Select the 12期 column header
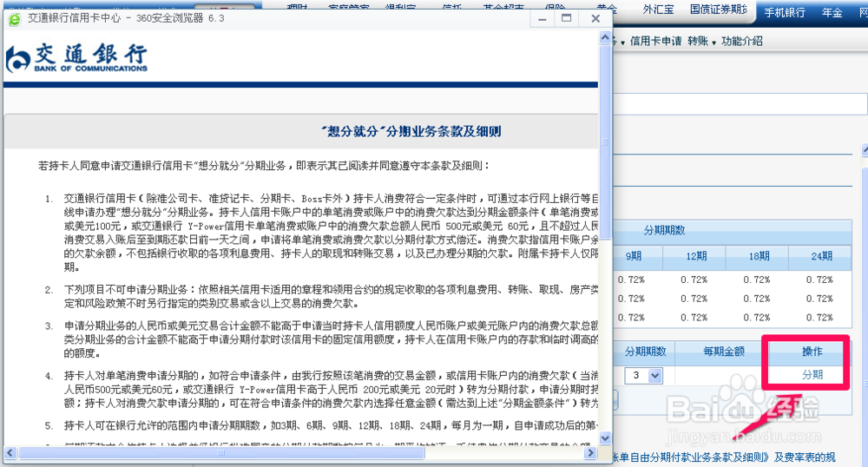 [x=696, y=255]
